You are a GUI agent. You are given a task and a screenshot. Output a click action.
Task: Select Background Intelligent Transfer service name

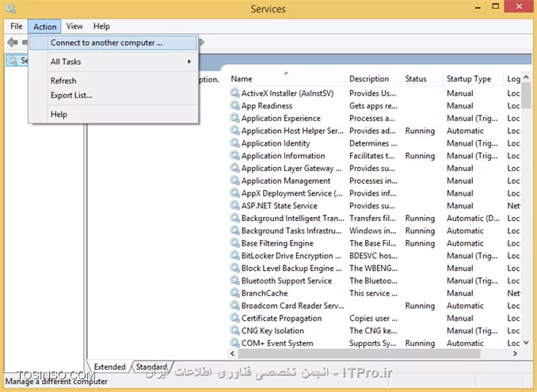[x=293, y=218]
